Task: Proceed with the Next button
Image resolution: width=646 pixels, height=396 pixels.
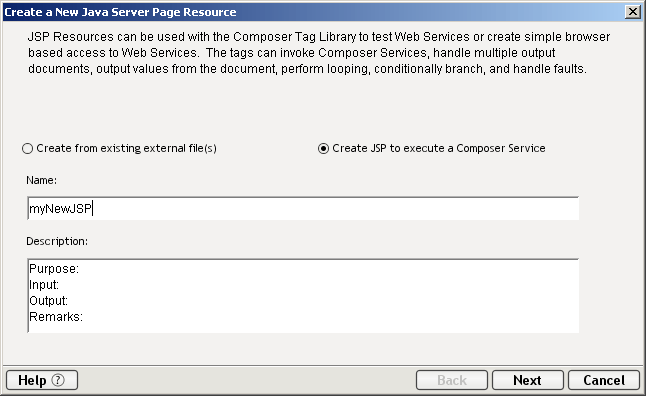Action: pyautogui.click(x=528, y=380)
